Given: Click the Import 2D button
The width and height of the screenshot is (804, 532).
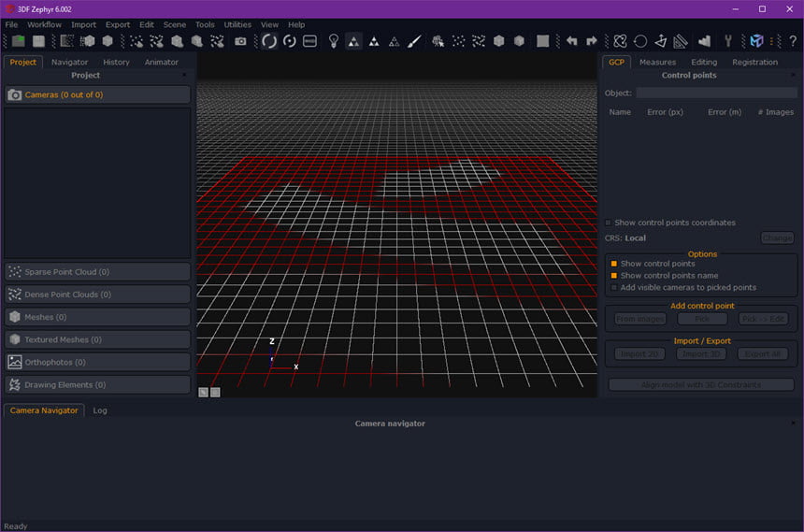Looking at the screenshot, I should click(x=639, y=354).
